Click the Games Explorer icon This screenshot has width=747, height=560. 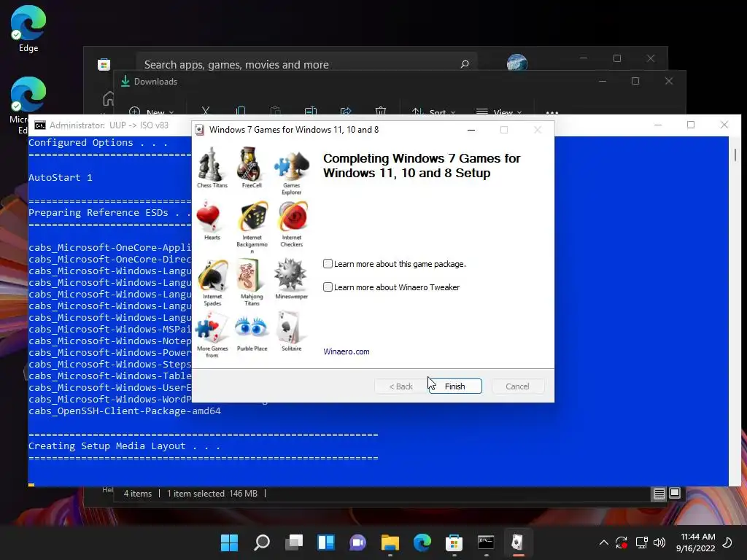(292, 166)
